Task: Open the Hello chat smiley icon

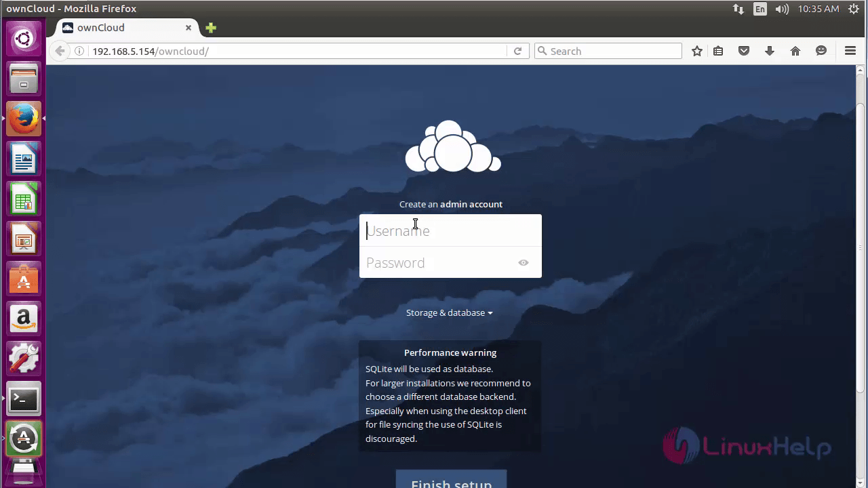Action: [821, 51]
